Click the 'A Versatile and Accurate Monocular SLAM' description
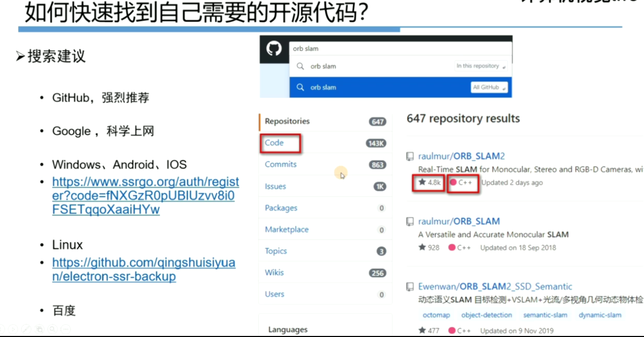644x337 pixels. point(493,235)
